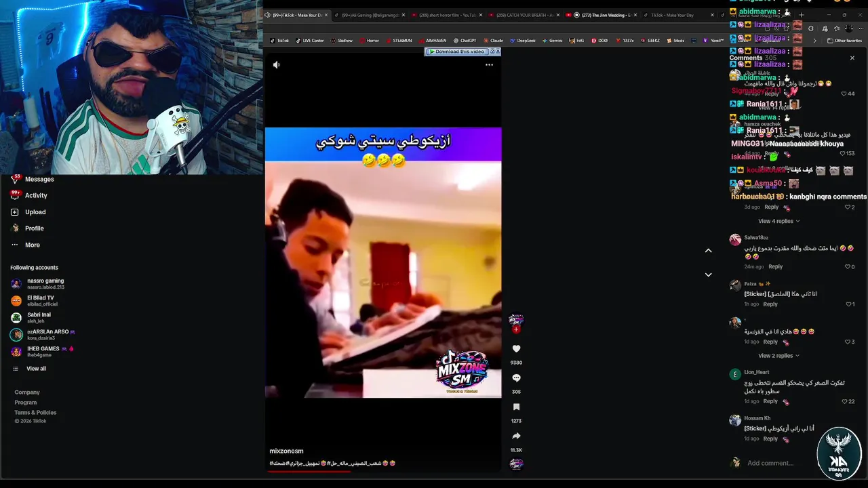Open mixzonesm profile name link
Screen dimensions: 868x488
tap(286, 451)
